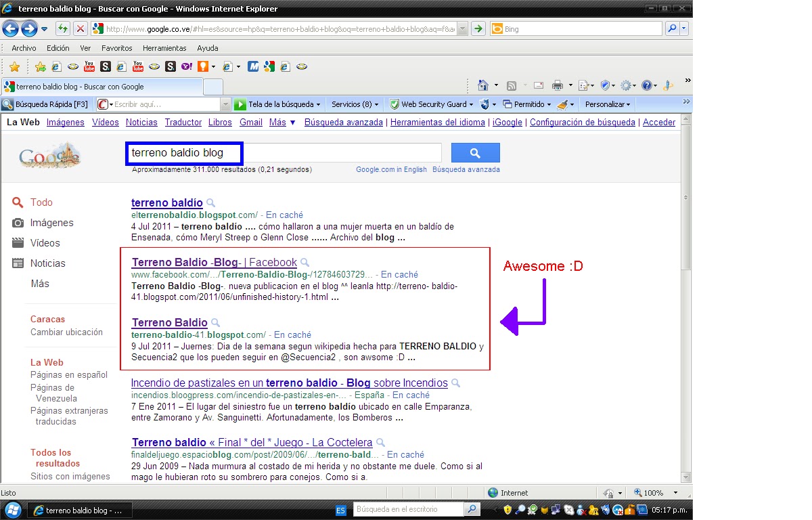
Task: Open the Ayuda menu
Action: (208, 48)
